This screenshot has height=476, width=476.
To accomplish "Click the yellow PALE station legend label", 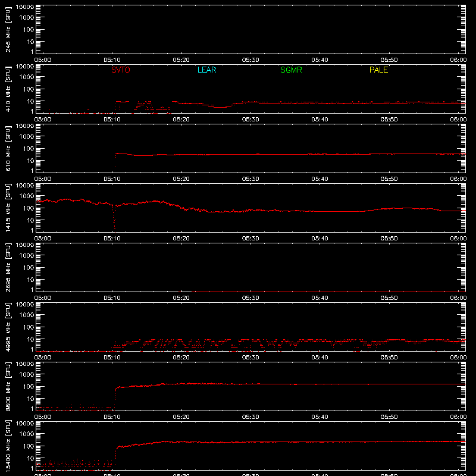I will pyautogui.click(x=378, y=70).
